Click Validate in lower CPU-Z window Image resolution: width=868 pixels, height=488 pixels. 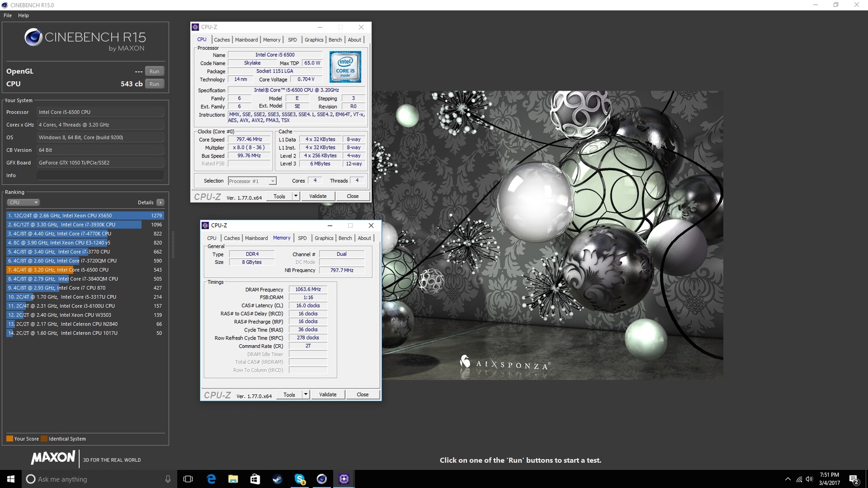pyautogui.click(x=328, y=395)
